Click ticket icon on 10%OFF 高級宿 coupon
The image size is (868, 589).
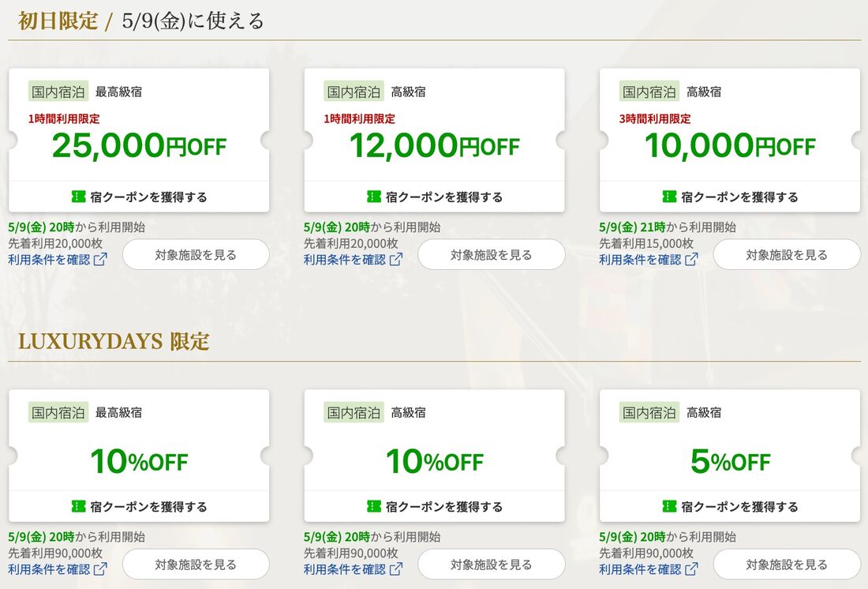pyautogui.click(x=374, y=506)
